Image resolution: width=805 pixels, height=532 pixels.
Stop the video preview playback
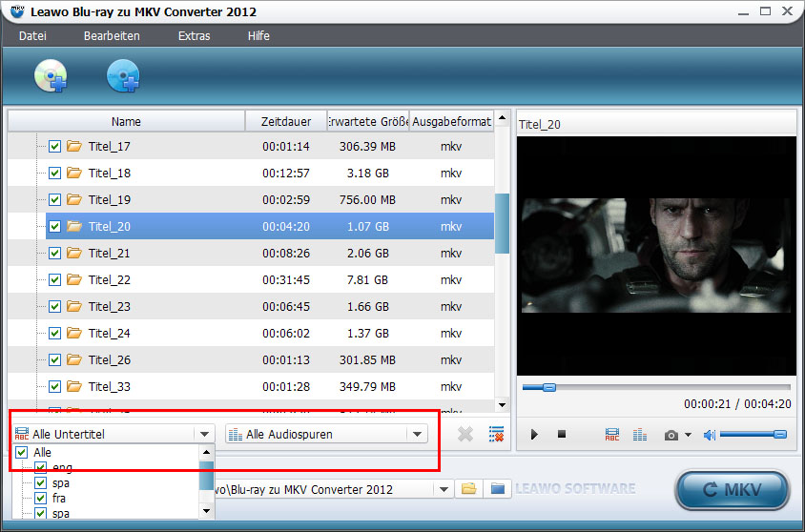coord(562,435)
